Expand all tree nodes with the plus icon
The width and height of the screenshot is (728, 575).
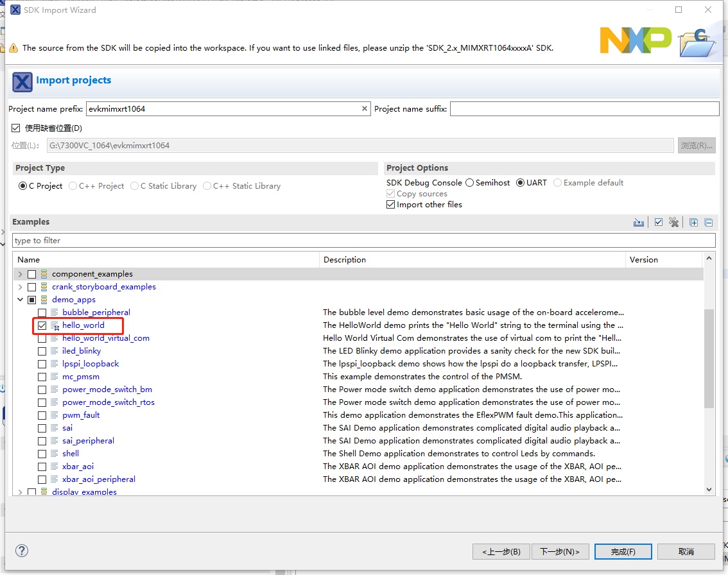[x=693, y=221]
